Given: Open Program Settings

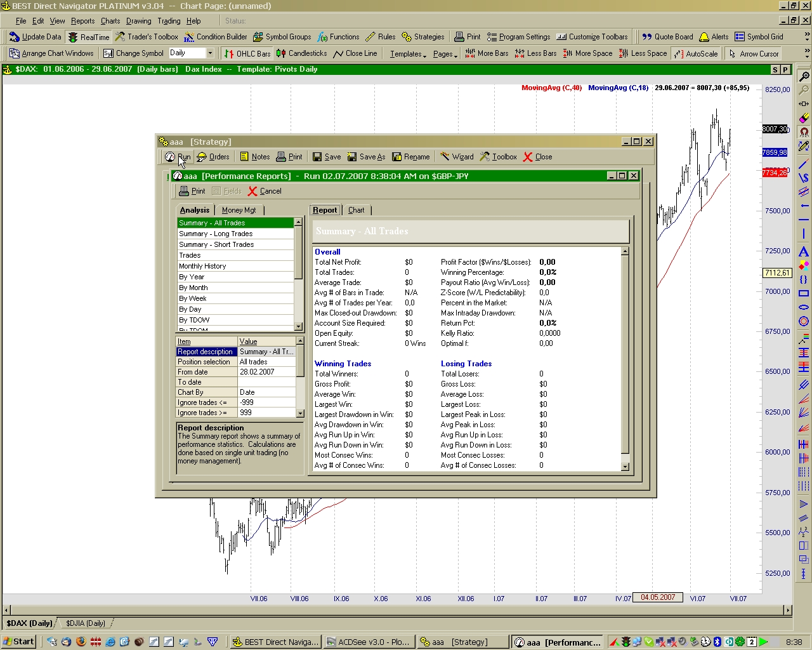Looking at the screenshot, I should (x=519, y=37).
